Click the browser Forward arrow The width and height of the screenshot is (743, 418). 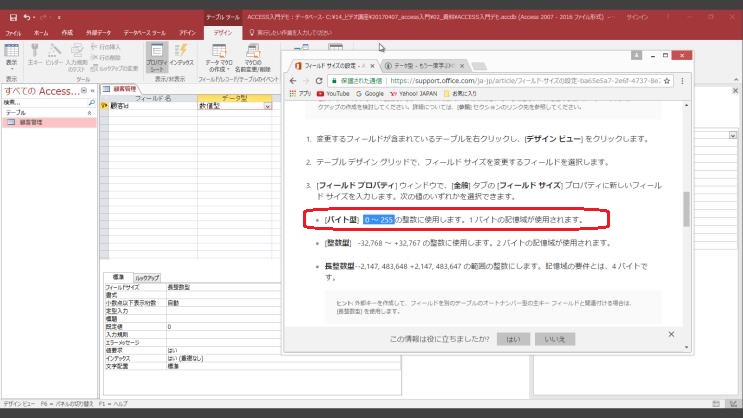coord(306,81)
